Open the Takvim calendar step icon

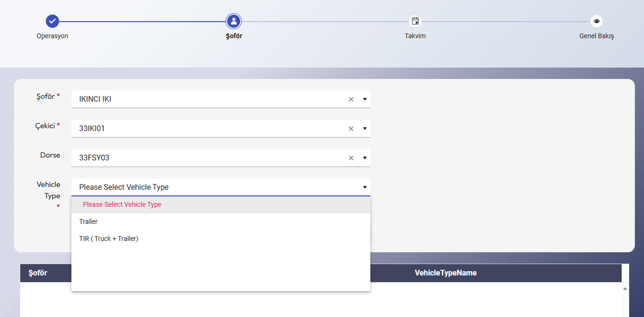point(415,21)
